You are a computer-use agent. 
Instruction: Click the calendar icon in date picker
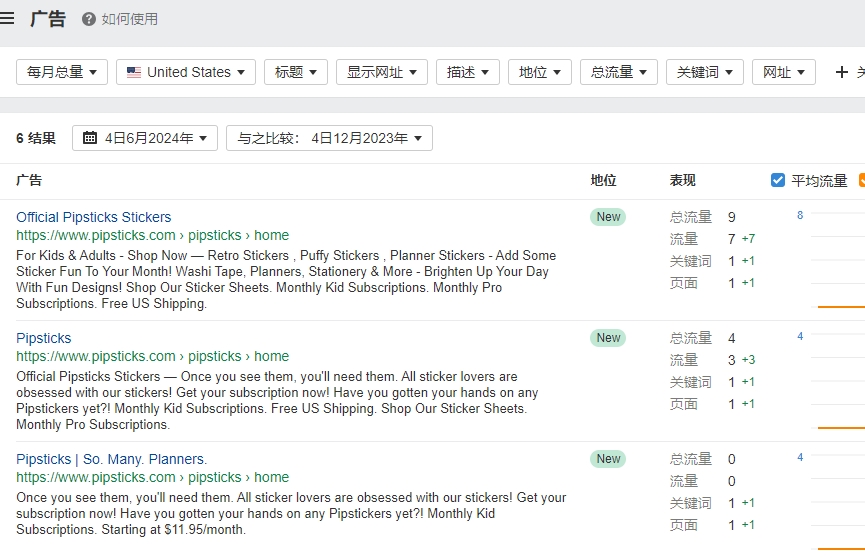point(90,138)
